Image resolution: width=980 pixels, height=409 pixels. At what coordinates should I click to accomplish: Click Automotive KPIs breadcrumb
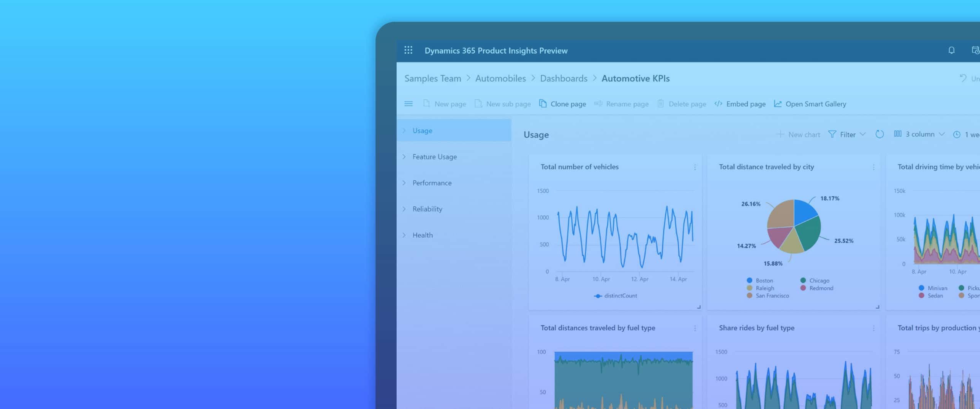click(635, 78)
